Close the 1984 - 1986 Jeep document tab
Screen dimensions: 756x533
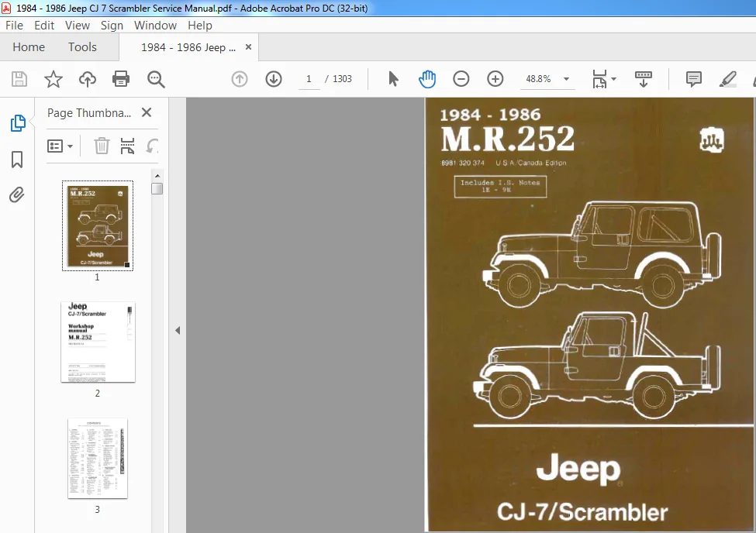click(x=248, y=46)
